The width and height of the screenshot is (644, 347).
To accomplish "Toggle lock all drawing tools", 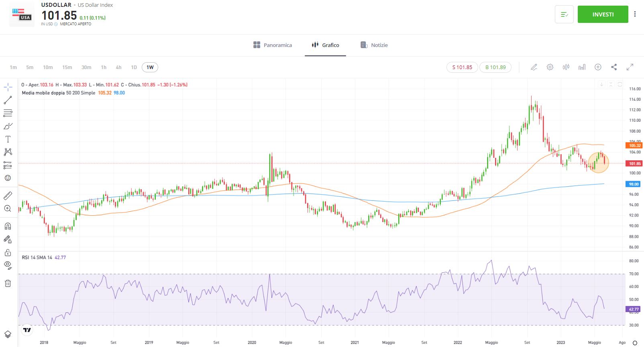I will click(8, 253).
